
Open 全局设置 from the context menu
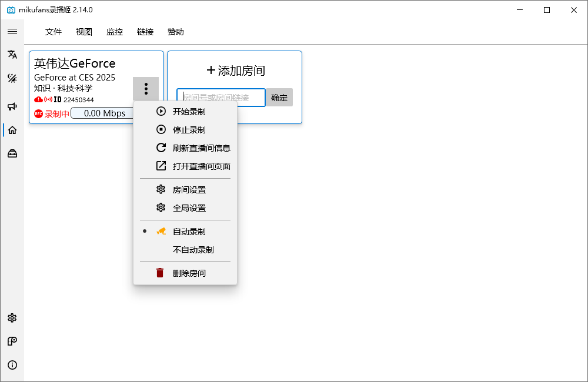tap(185, 207)
